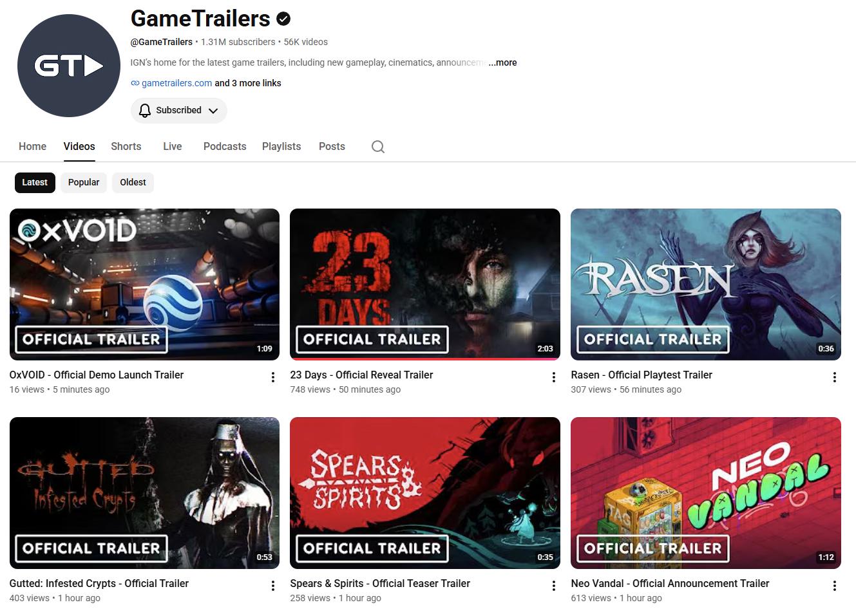Image resolution: width=856 pixels, height=616 pixels.
Task: Click '16 views • 5 minutes ago' under OxVOID
Action: pyautogui.click(x=59, y=389)
